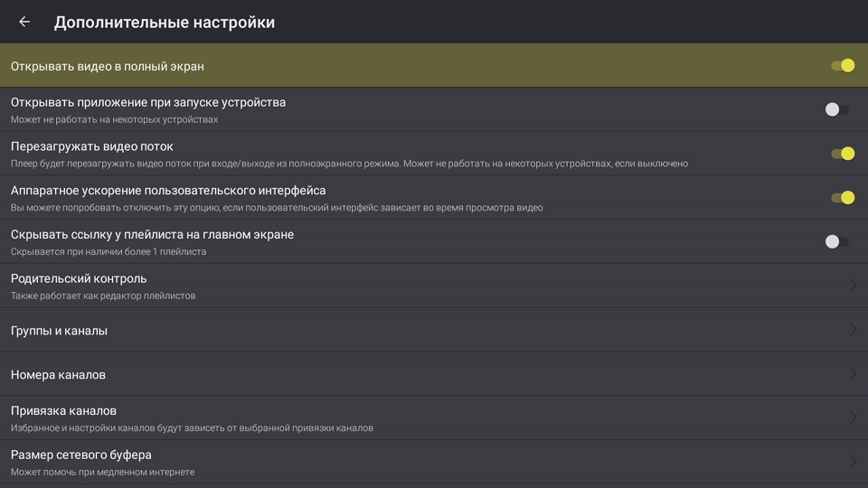This screenshot has width=868, height=488.
Task: Disable the hardware acceleration switch
Action: click(842, 197)
